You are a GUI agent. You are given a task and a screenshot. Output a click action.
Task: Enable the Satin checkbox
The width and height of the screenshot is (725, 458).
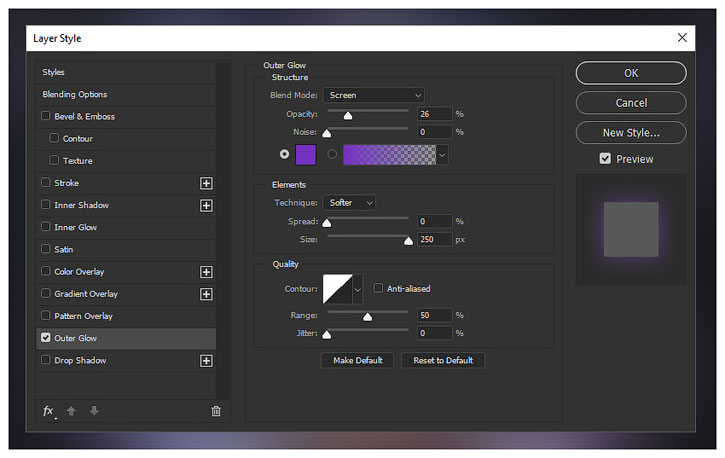[45, 249]
